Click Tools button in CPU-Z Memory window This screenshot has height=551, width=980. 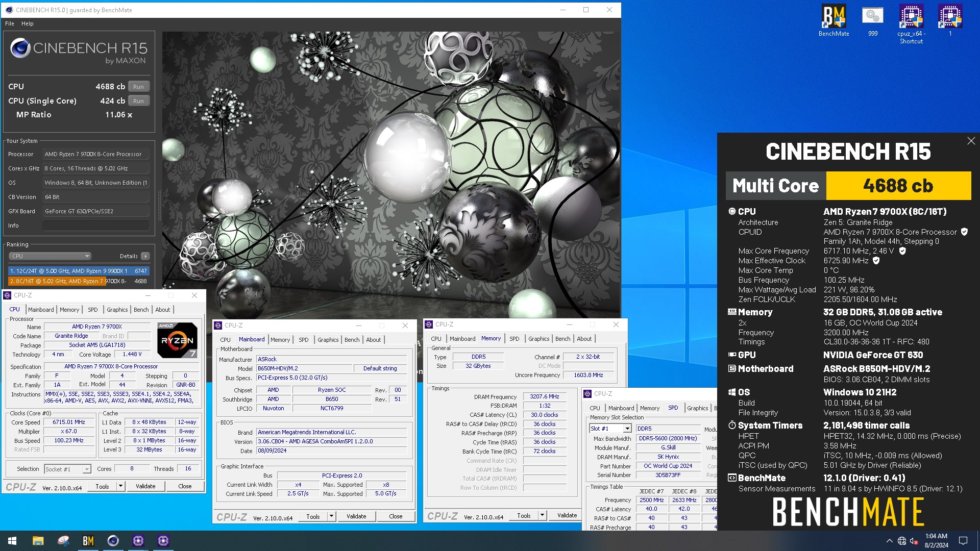coord(524,515)
